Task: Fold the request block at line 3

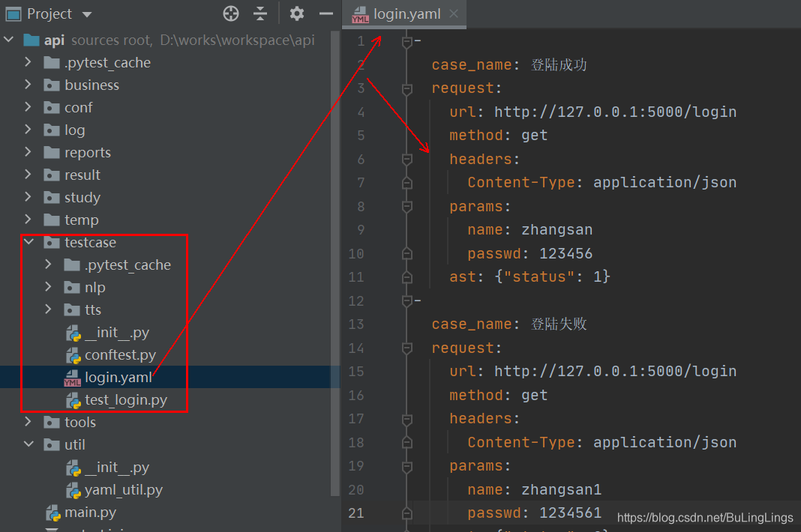Action: point(407,89)
